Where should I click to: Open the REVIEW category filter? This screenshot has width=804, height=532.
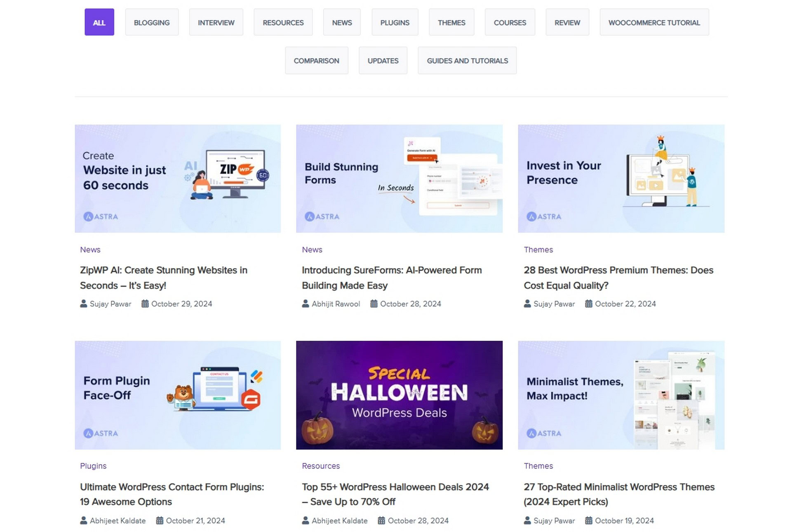pyautogui.click(x=567, y=22)
